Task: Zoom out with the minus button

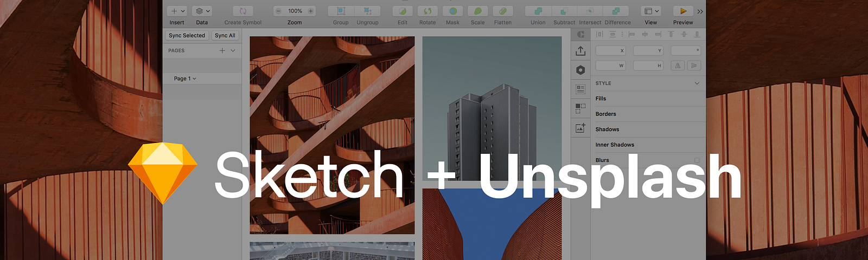Action: pyautogui.click(x=278, y=11)
